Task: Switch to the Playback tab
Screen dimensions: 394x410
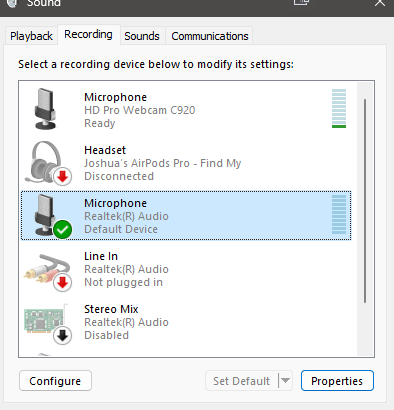Action: click(31, 36)
